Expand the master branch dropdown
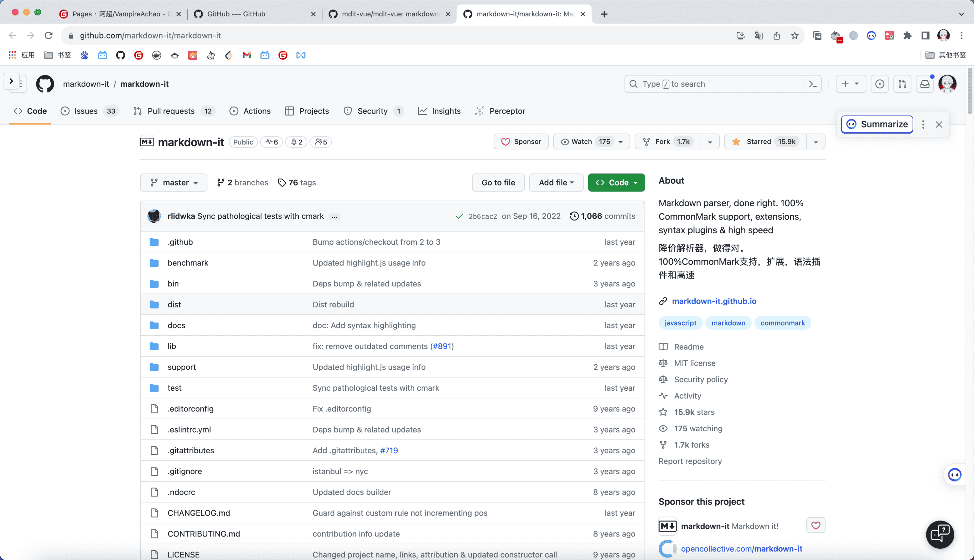 click(x=174, y=183)
